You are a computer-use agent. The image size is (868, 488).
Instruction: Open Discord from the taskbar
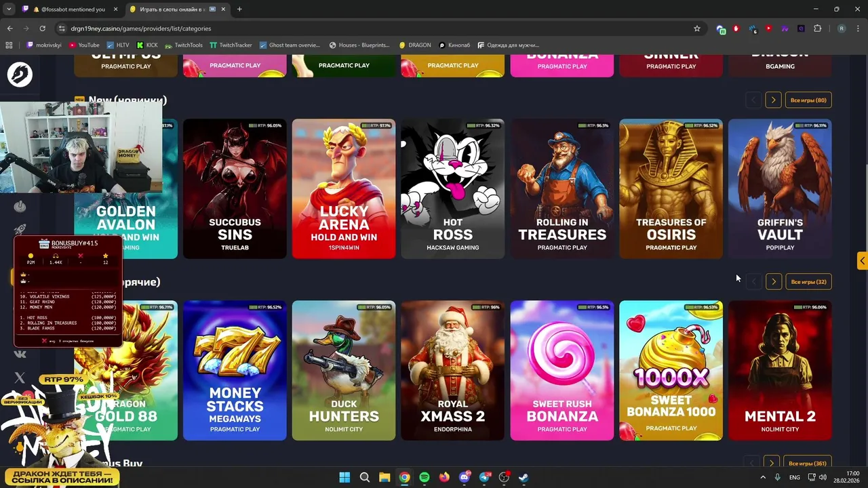pos(465,477)
